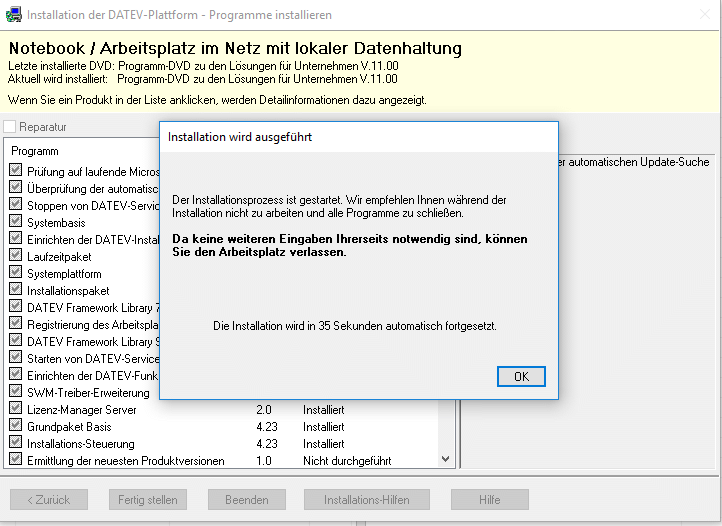The width and height of the screenshot is (722, 526).
Task: Close the installer window
Action: pyautogui.click(x=705, y=14)
